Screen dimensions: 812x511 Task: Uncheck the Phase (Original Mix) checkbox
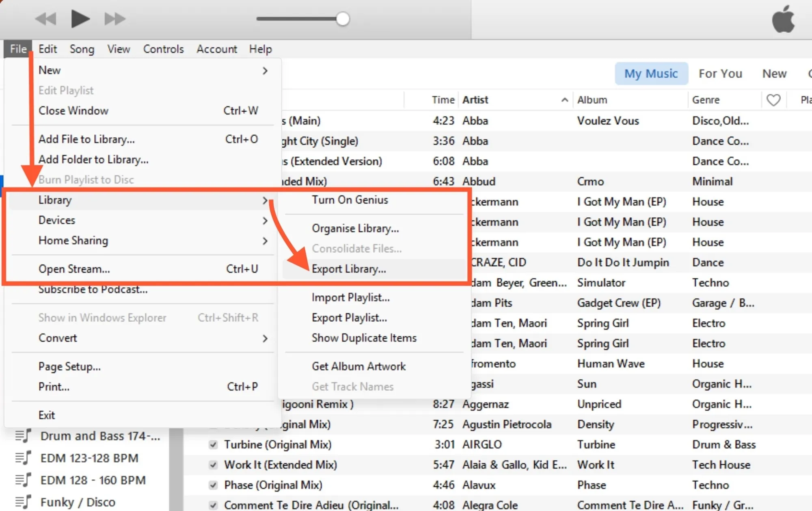(x=213, y=485)
